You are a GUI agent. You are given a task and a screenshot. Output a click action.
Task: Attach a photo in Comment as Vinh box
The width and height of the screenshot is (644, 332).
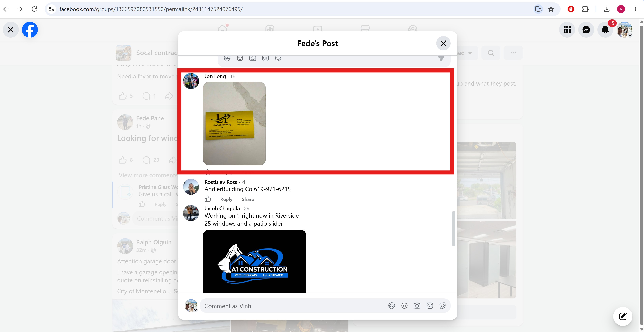[x=417, y=306]
